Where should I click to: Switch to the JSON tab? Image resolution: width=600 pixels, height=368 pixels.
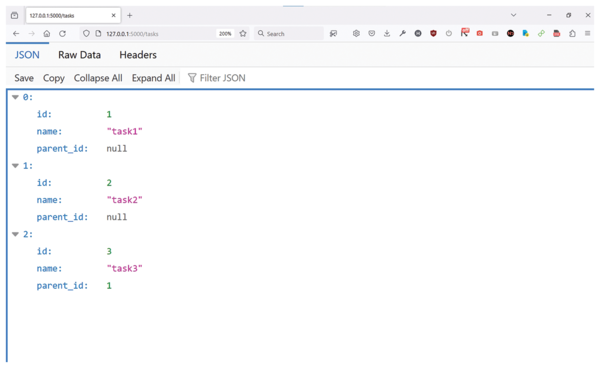[x=27, y=55]
